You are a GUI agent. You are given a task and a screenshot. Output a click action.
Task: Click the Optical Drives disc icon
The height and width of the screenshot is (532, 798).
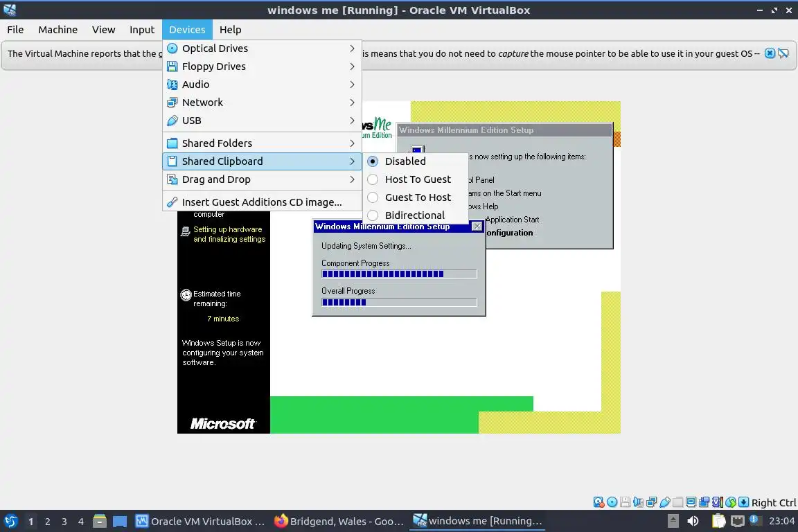pos(172,48)
